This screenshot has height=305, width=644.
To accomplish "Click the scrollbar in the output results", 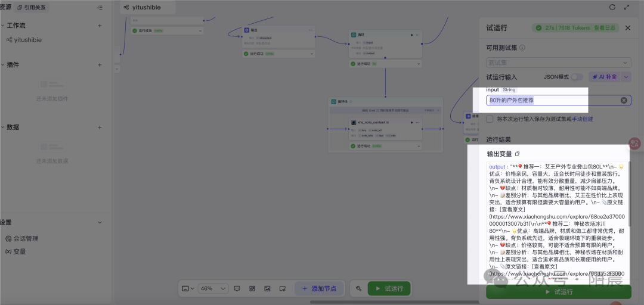I will [630, 195].
